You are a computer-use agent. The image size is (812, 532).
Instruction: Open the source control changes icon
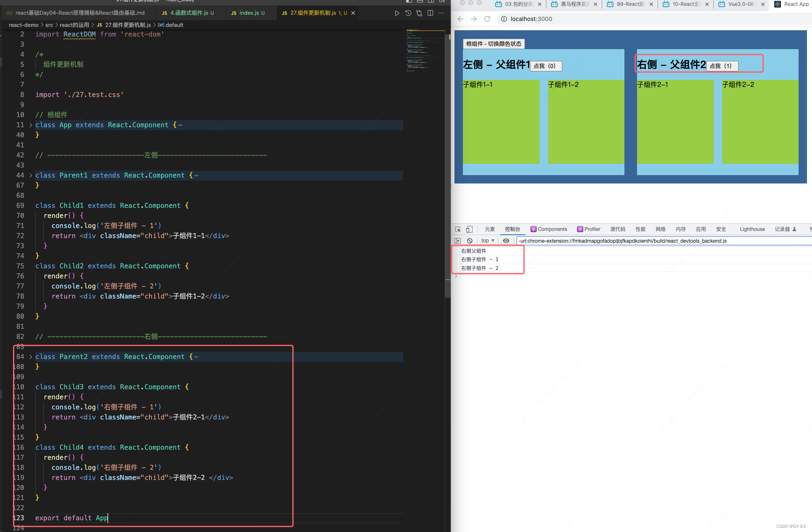pyautogui.click(x=419, y=13)
